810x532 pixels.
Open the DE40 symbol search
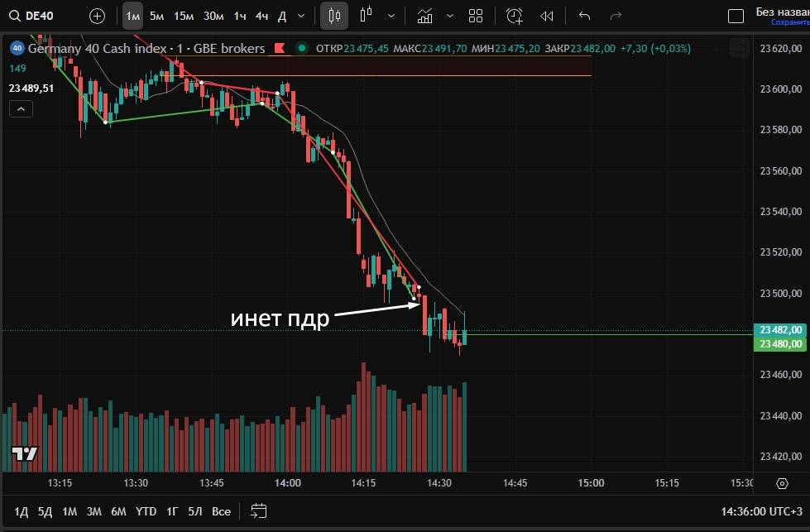tap(38, 16)
